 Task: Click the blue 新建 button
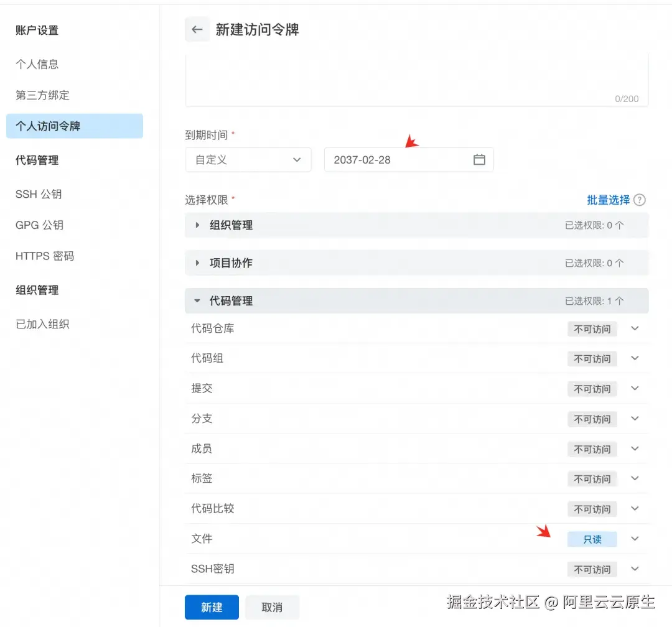[x=212, y=607]
